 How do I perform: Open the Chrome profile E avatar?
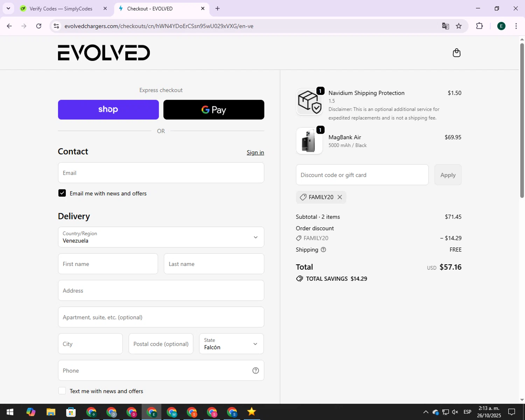coord(501,26)
